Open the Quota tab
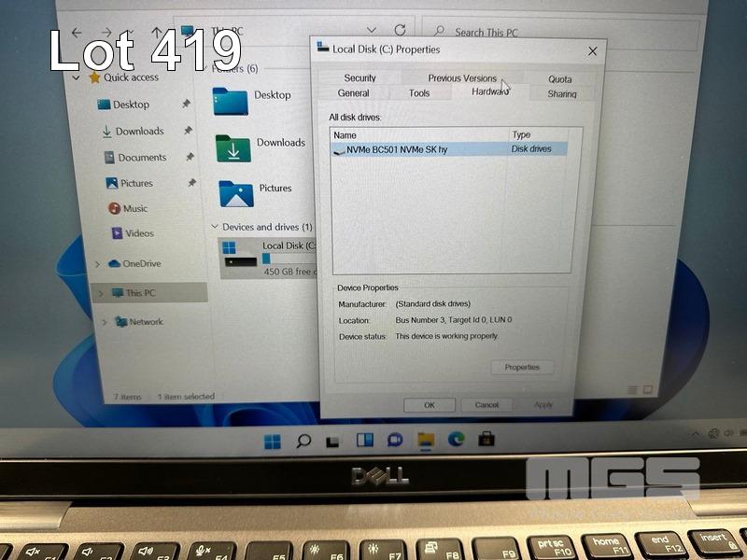Screen dimensions: 747x560 pyautogui.click(x=559, y=79)
